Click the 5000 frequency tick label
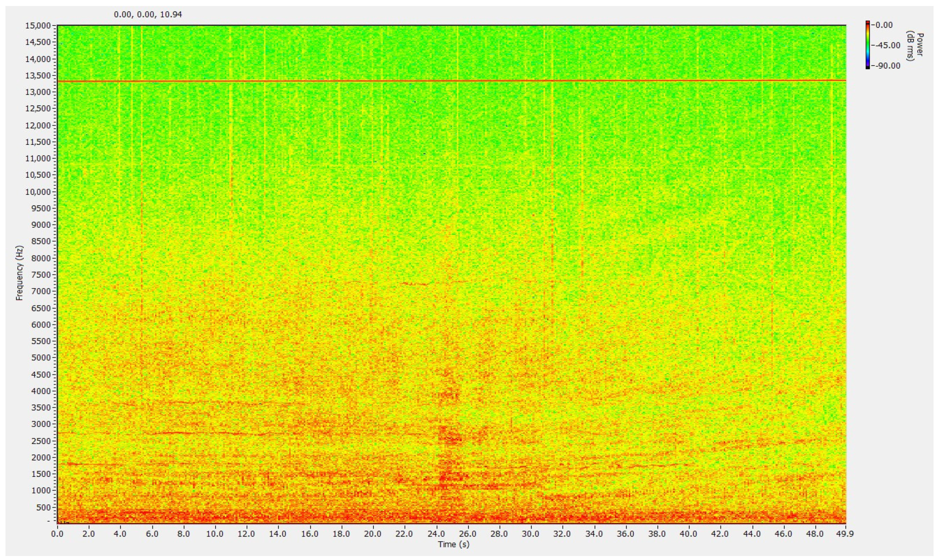 coord(42,358)
